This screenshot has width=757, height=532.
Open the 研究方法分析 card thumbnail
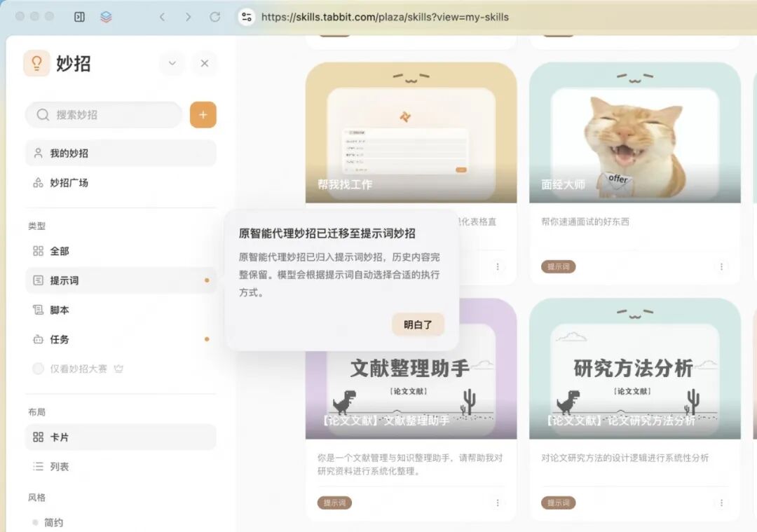tap(635, 369)
